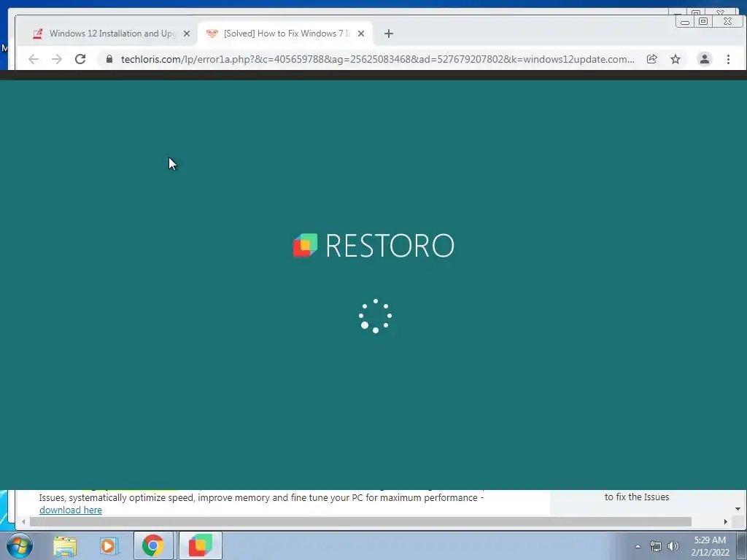Image resolution: width=747 pixels, height=560 pixels.
Task: Restore down the Chrome window
Action: [x=703, y=21]
